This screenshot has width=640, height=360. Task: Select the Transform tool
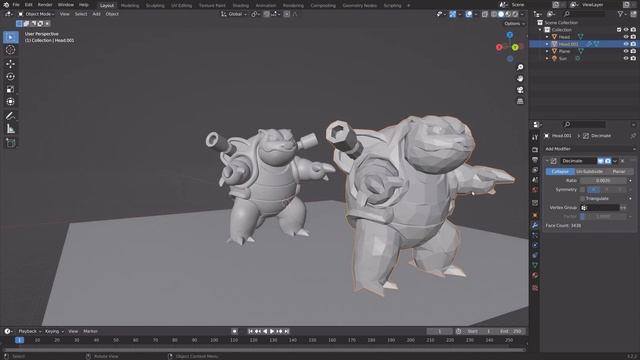(x=11, y=102)
